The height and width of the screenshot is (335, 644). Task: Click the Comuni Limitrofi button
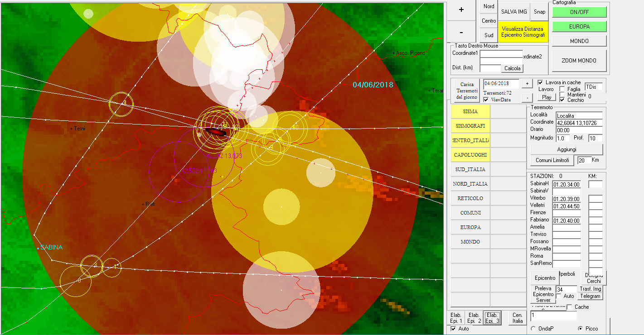(x=552, y=160)
